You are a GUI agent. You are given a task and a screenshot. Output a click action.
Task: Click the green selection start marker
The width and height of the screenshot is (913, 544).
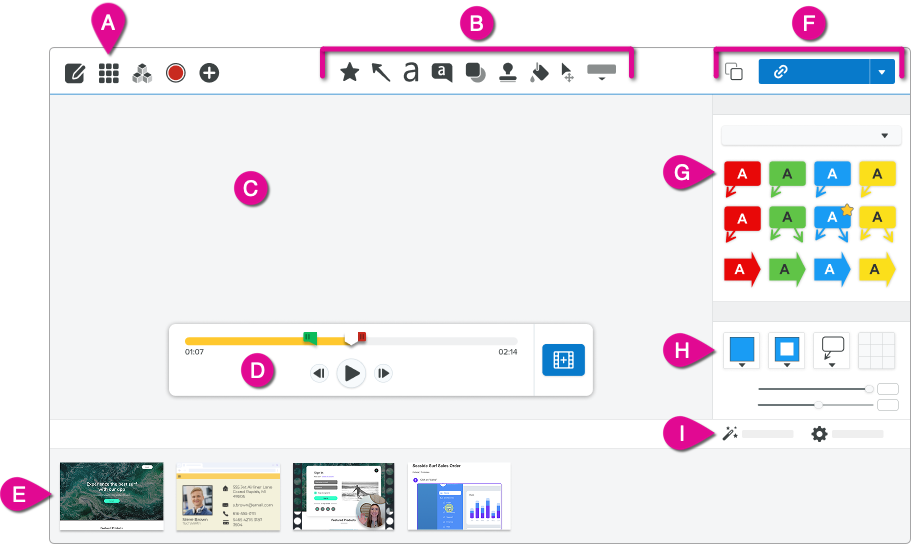[310, 338]
